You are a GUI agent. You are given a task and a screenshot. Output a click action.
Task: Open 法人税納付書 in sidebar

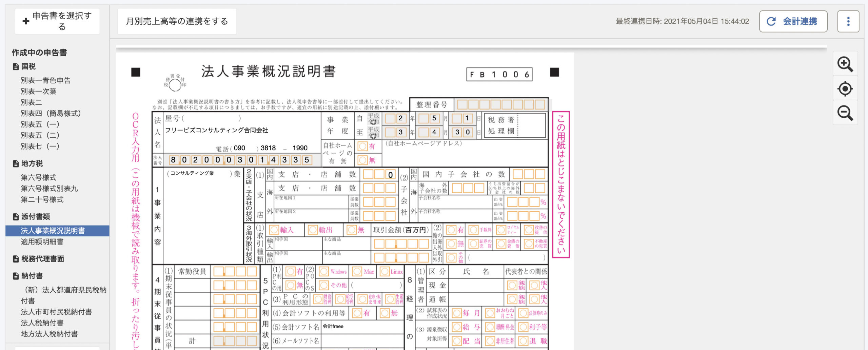[42, 323]
